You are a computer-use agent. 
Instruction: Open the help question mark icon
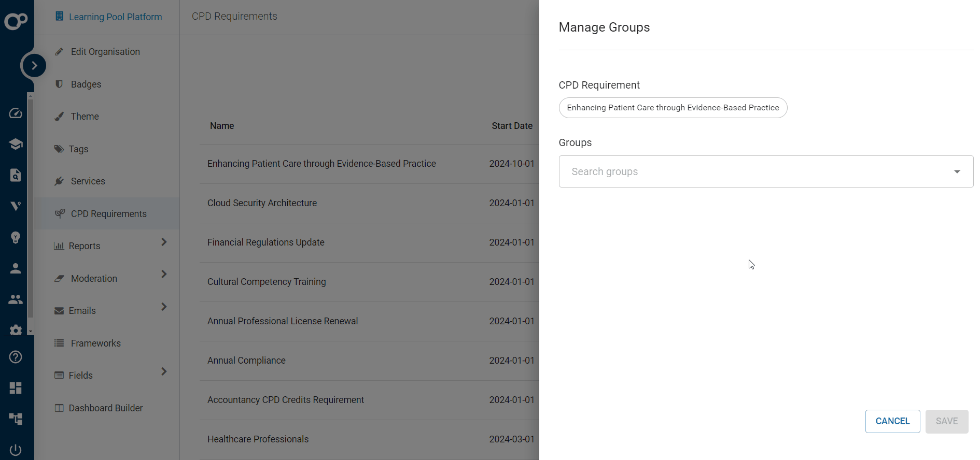16,357
